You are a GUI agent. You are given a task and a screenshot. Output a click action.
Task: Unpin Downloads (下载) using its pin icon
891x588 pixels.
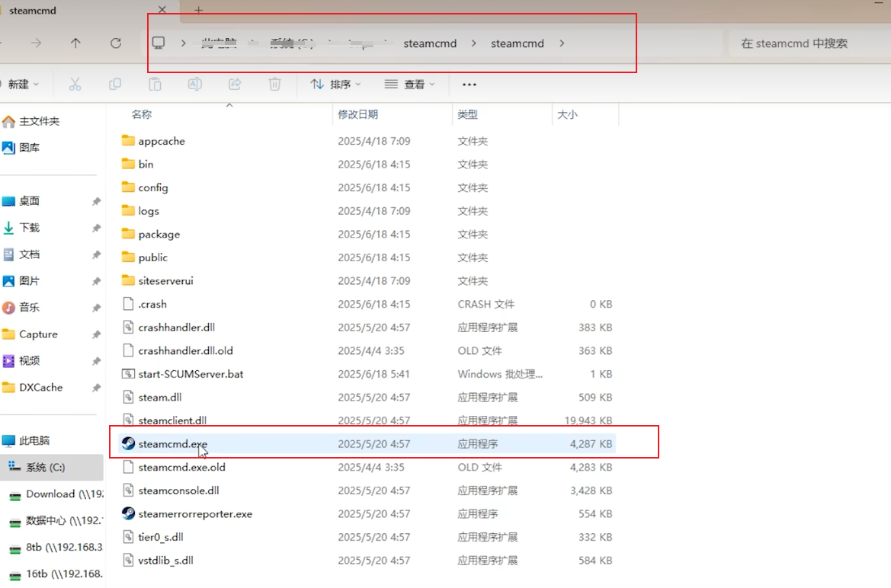(x=96, y=228)
